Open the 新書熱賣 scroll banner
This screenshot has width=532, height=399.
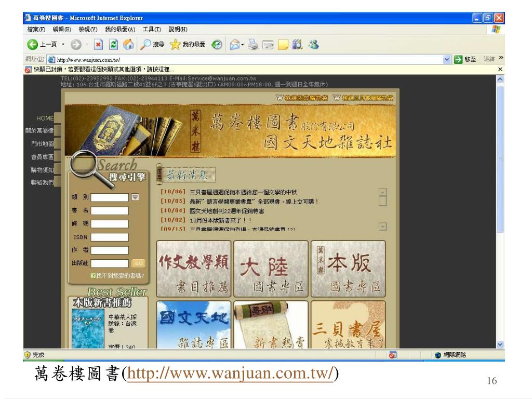point(271,324)
